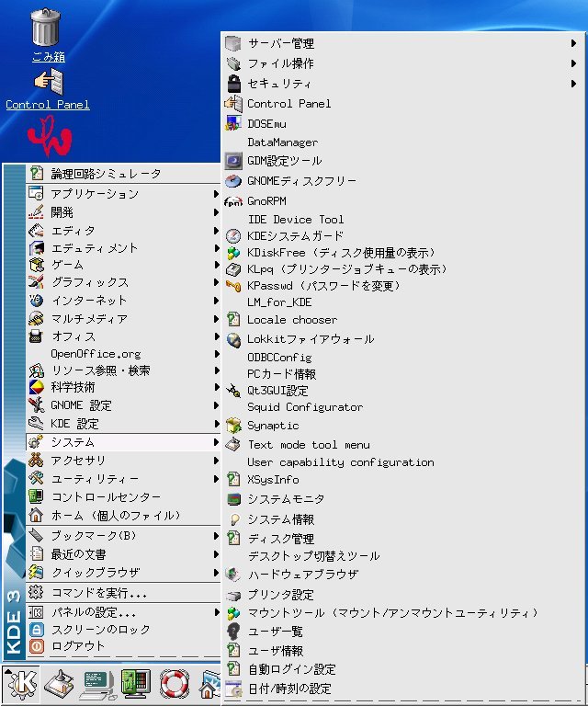This screenshot has width=588, height=706.
Task: Open the ゲーム menu category
Action: pyautogui.click(x=123, y=265)
